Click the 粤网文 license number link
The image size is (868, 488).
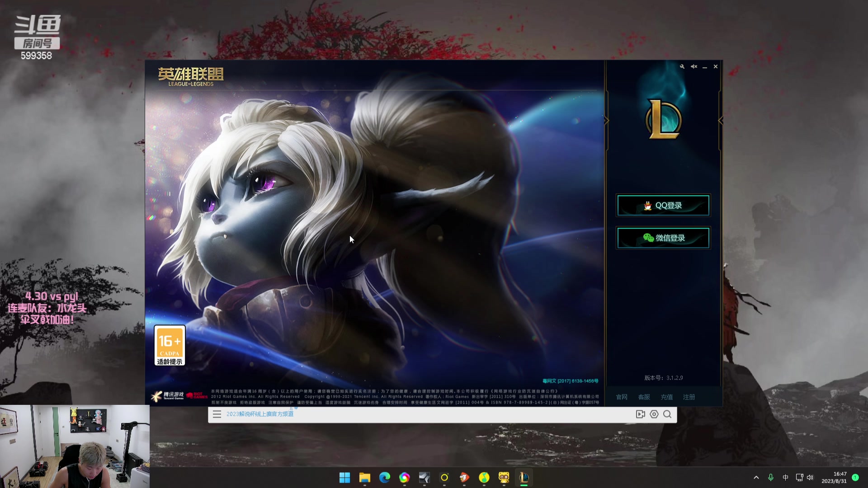pos(571,381)
